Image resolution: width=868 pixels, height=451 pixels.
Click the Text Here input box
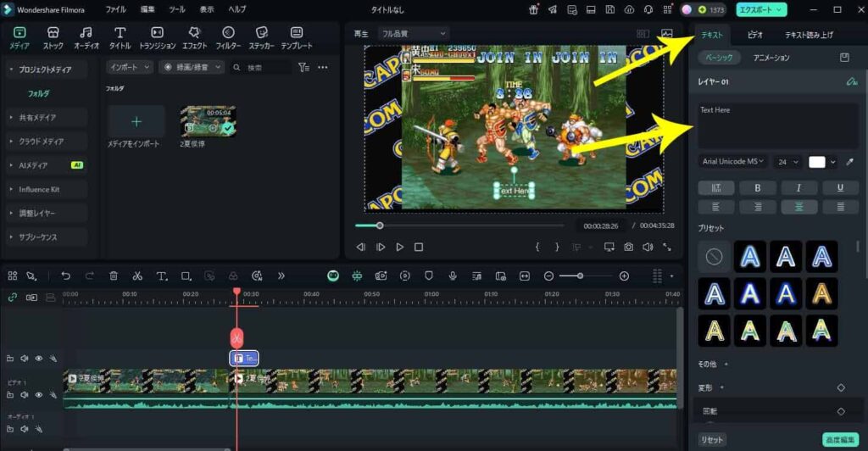coord(778,125)
